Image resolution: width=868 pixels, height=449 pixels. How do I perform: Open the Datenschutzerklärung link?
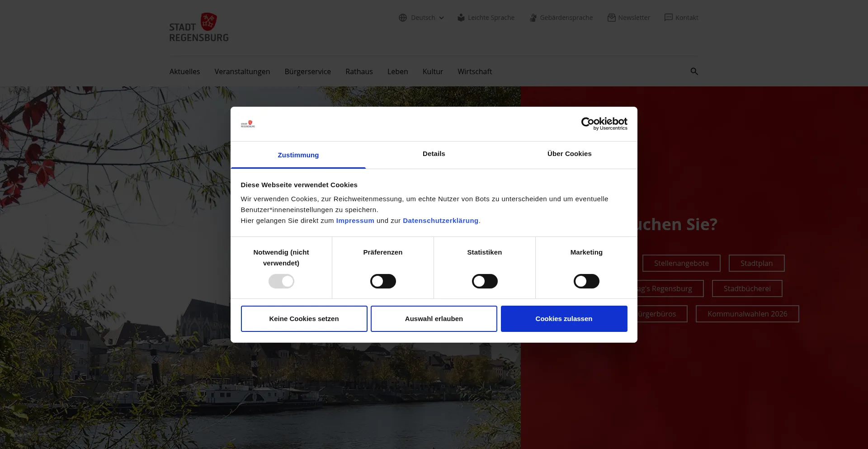pos(440,221)
